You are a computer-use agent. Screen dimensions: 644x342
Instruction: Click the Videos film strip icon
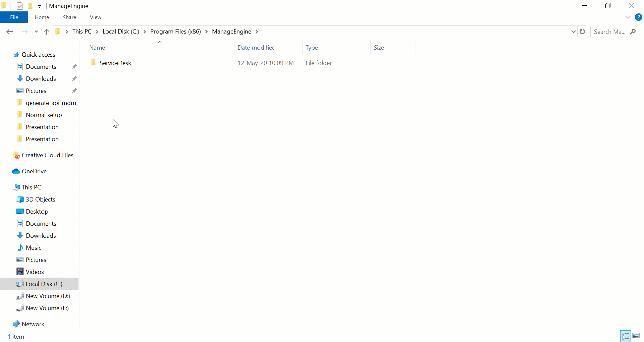tap(20, 272)
